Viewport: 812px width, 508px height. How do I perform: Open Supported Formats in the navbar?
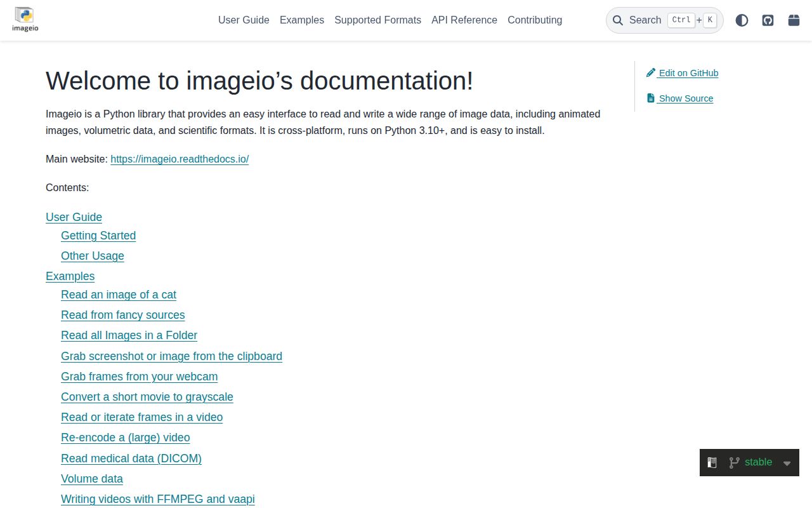point(377,20)
